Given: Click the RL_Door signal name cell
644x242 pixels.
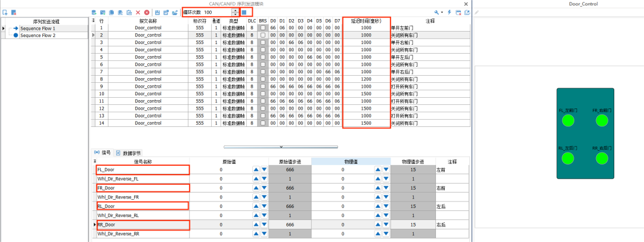Looking at the screenshot, I should [143, 206].
